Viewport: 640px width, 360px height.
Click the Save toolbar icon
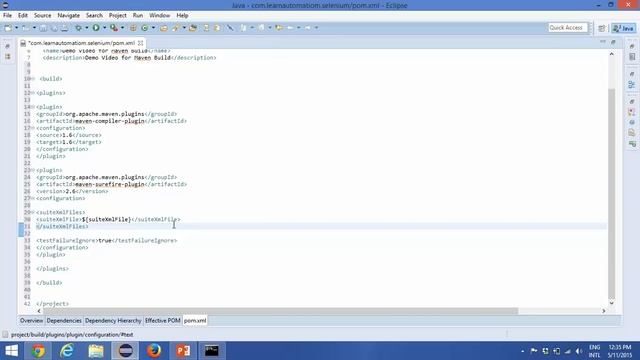coord(43,28)
